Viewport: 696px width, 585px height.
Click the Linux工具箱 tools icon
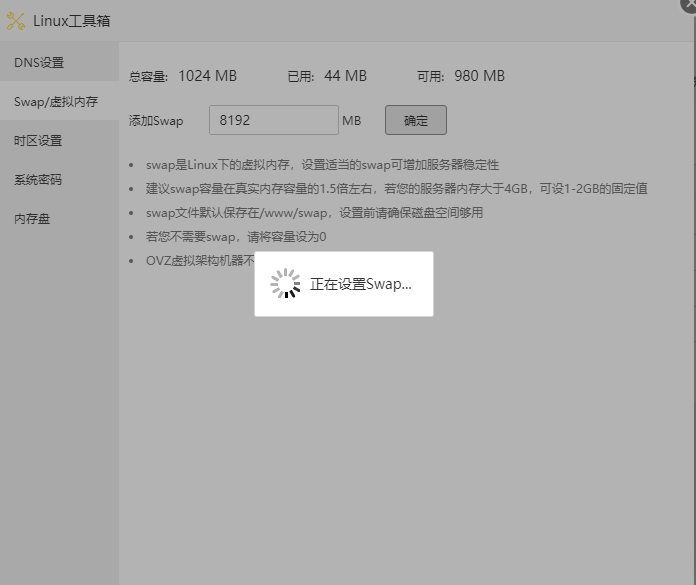(x=16, y=21)
